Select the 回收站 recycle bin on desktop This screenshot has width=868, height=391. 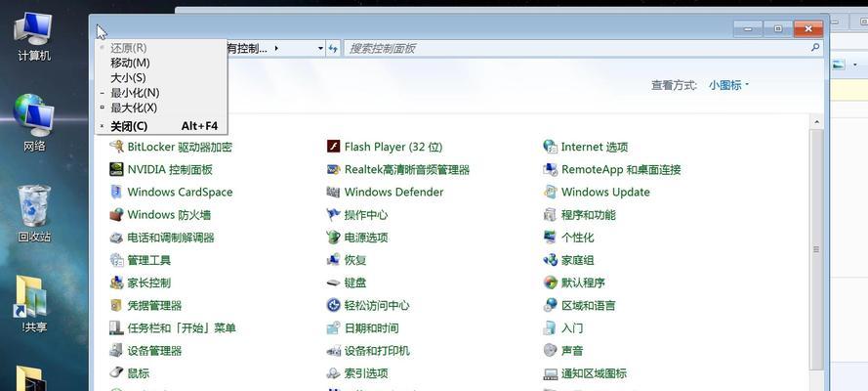pos(34,214)
